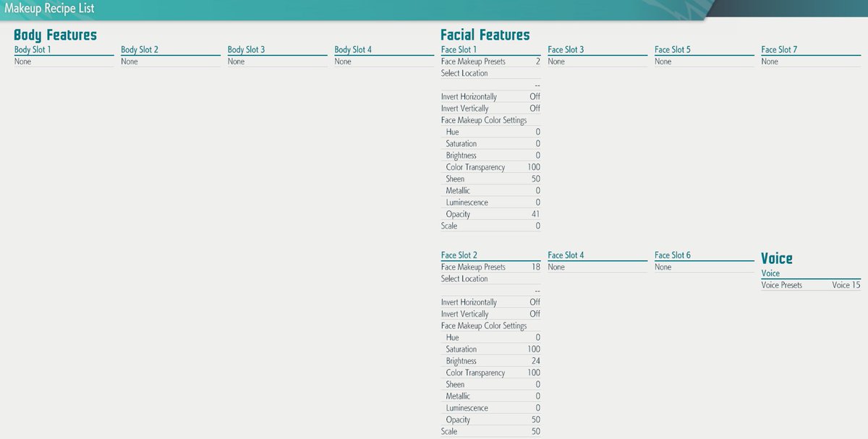Click Color Transparency row in Face Slot 1
The width and height of the screenshot is (868, 439).
point(490,167)
